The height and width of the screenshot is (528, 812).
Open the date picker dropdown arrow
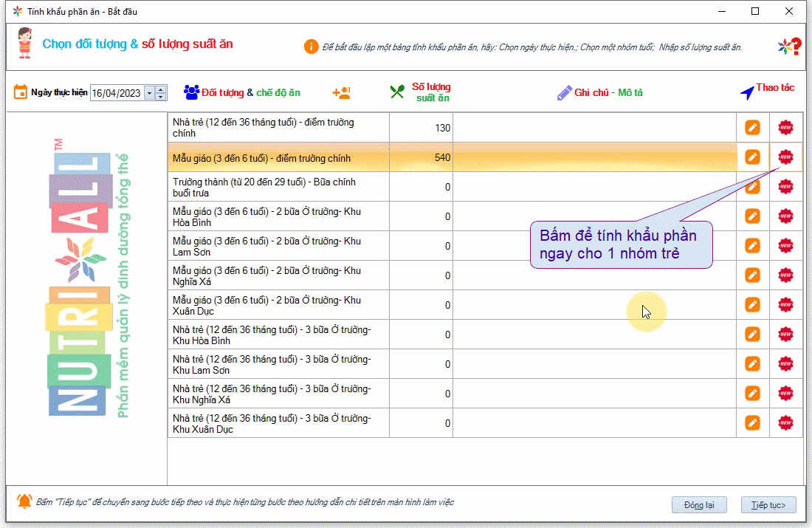[150, 93]
